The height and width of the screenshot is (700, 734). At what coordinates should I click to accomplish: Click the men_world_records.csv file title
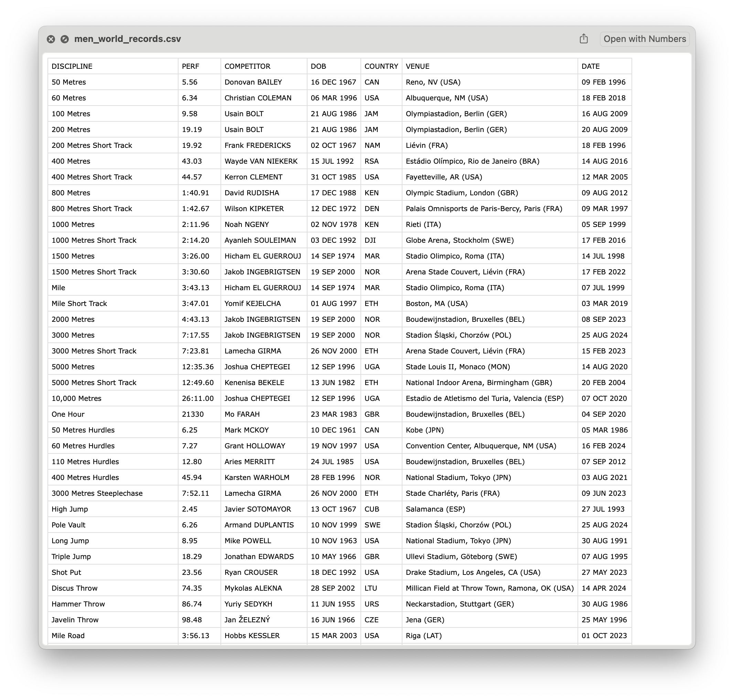coord(127,39)
